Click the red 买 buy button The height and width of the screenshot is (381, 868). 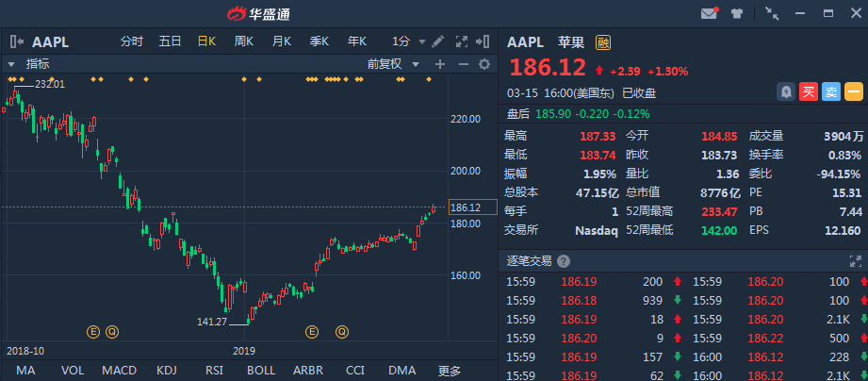[x=809, y=91]
